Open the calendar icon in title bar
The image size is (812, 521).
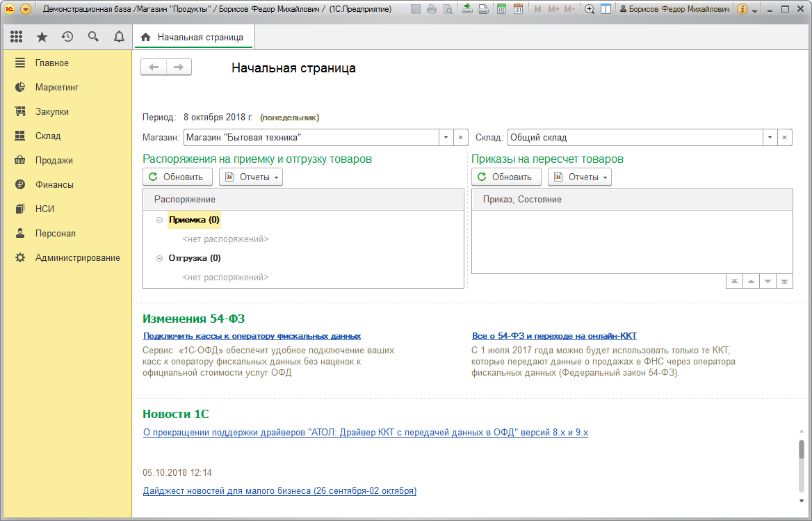pyautogui.click(x=518, y=9)
